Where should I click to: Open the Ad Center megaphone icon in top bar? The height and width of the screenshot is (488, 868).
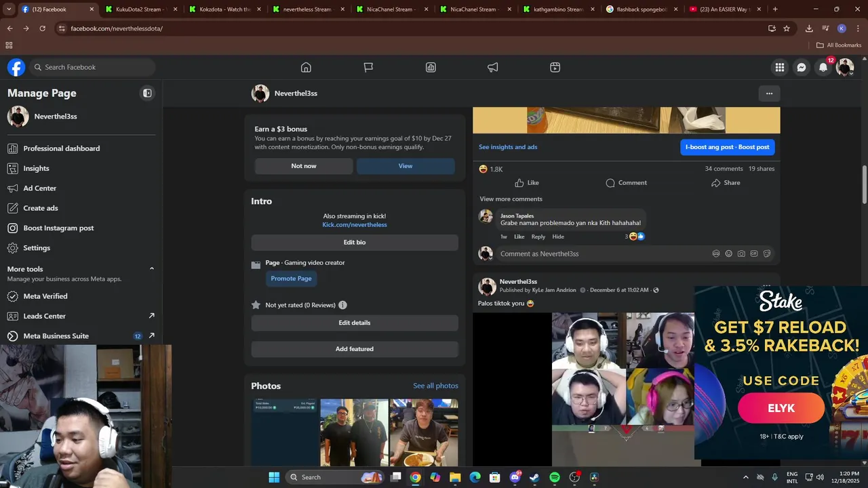click(493, 67)
